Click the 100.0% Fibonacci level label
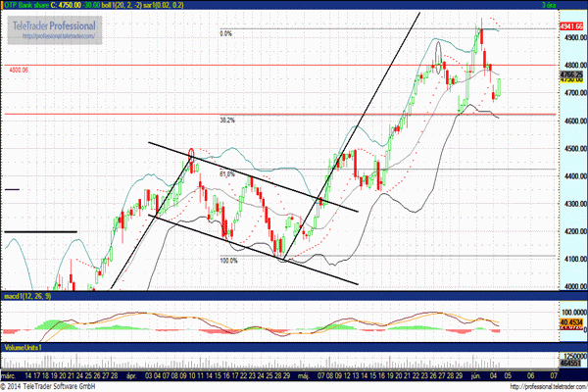 [x=228, y=261]
